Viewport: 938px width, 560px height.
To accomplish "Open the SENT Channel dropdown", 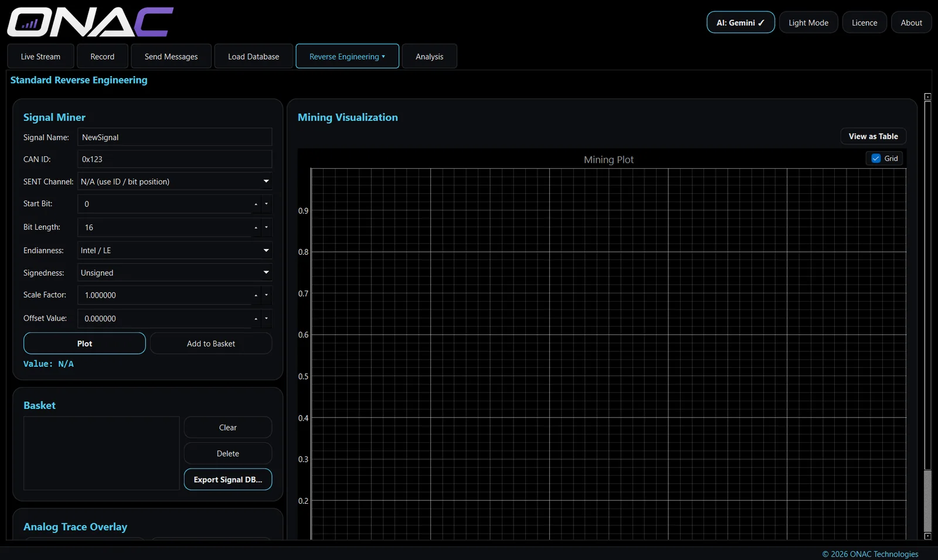I will 175,182.
